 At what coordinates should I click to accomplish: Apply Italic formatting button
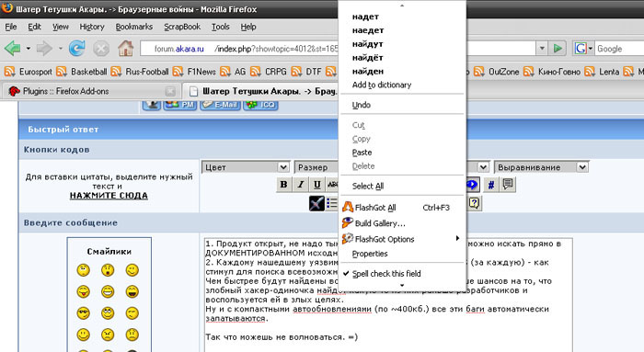pyautogui.click(x=300, y=185)
